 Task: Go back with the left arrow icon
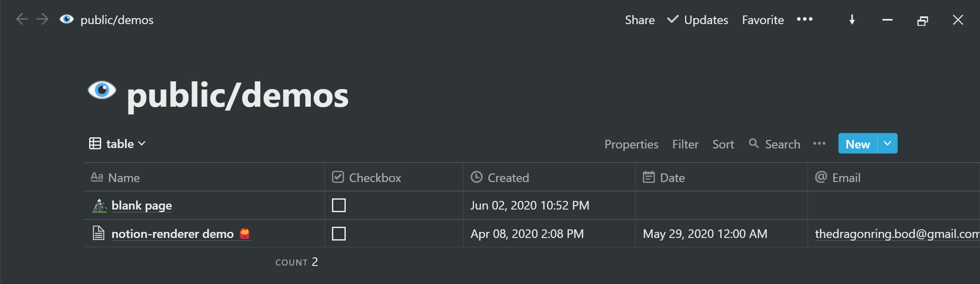pyautogui.click(x=22, y=19)
